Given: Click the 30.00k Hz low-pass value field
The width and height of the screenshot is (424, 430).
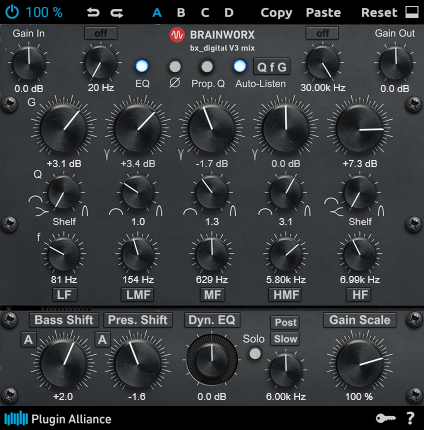Looking at the screenshot, I should tap(323, 88).
